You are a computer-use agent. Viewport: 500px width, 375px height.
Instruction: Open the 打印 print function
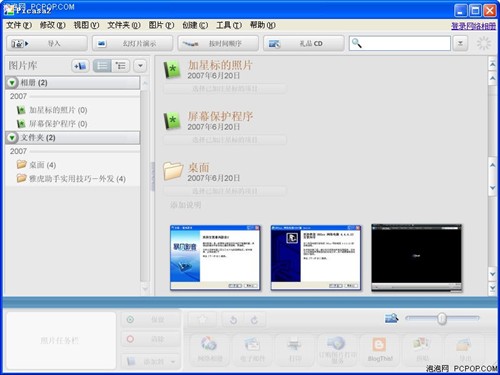coord(294,349)
